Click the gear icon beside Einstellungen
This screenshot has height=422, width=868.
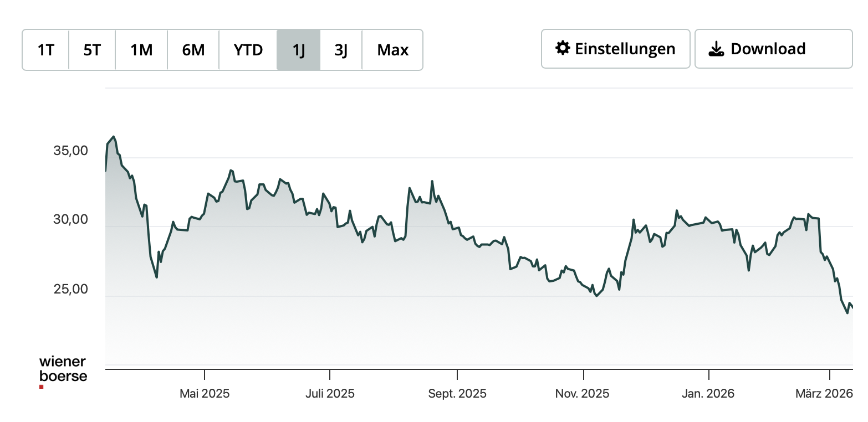pyautogui.click(x=563, y=48)
